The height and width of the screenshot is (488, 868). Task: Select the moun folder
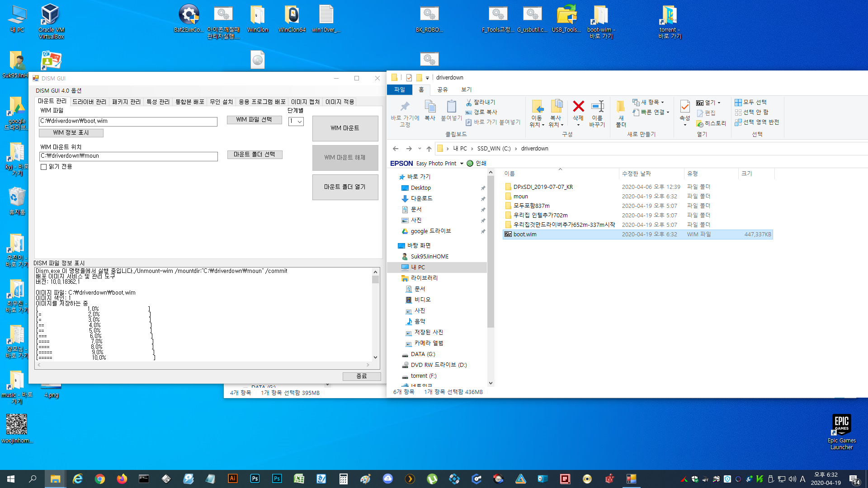[x=520, y=197]
